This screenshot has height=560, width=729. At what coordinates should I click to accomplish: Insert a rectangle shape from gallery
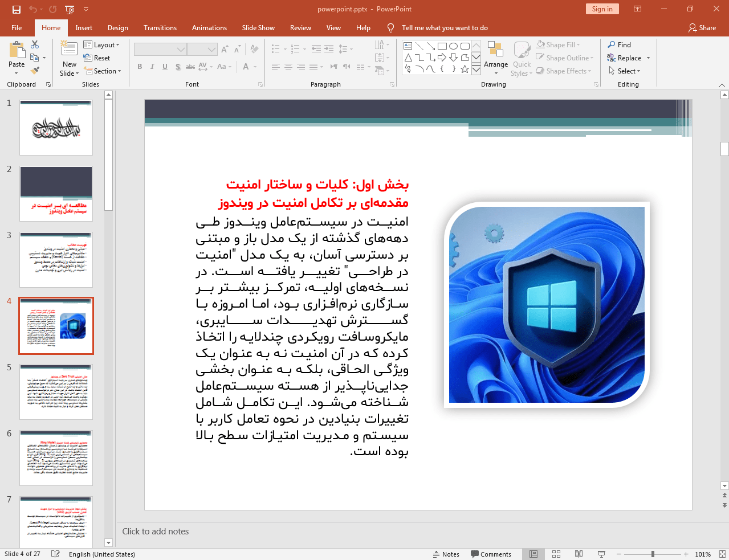pyautogui.click(x=442, y=46)
